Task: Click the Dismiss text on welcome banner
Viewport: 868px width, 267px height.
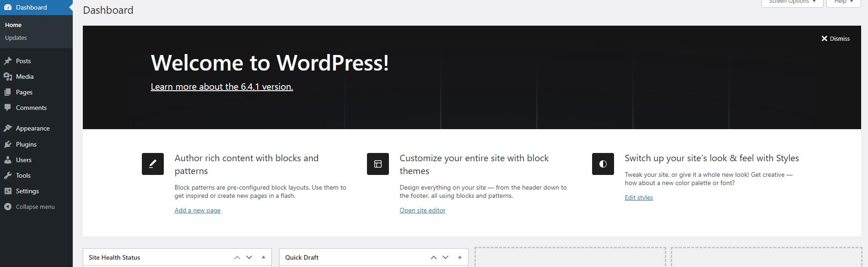Action: (840, 38)
